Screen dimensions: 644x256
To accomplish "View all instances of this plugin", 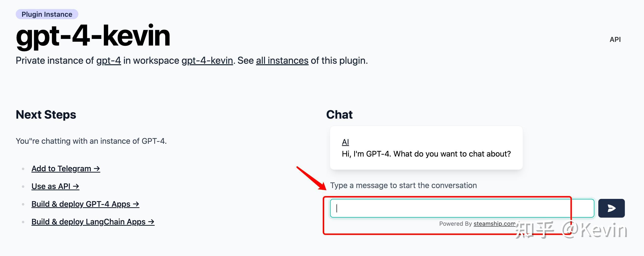I will (x=282, y=61).
